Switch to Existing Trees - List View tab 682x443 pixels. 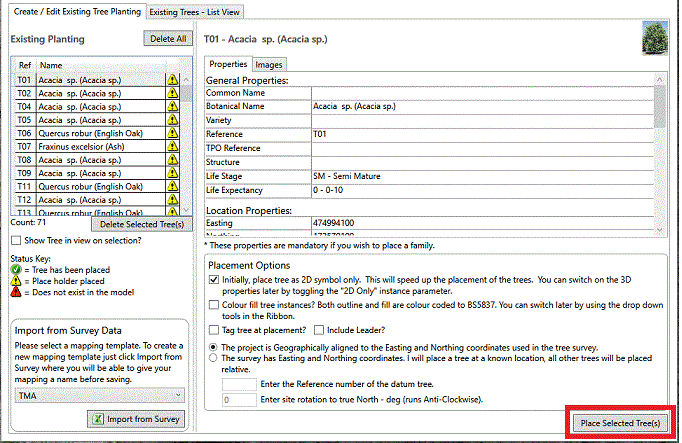pyautogui.click(x=195, y=11)
